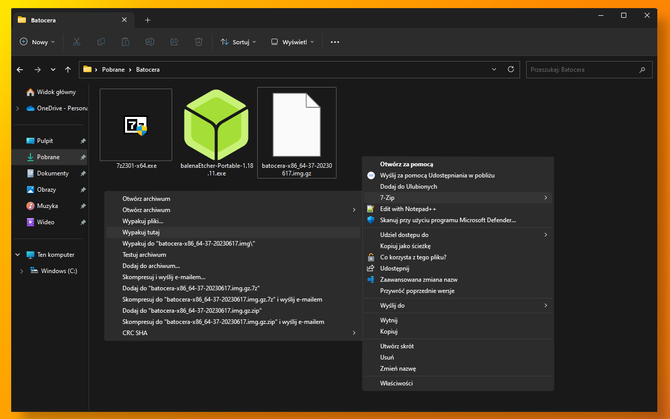670x419 pixels.
Task: Choose Wypakuj pliki... menu entry
Action: [x=233, y=221]
